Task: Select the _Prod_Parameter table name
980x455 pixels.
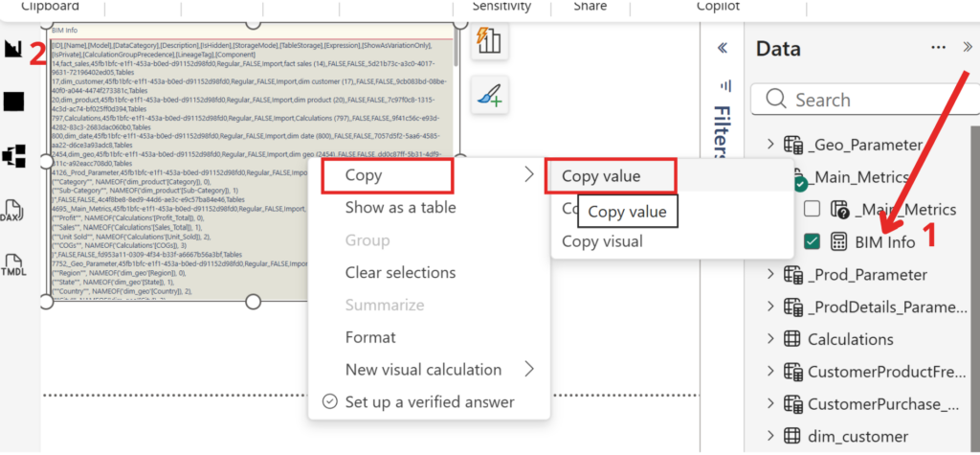Action: (867, 275)
